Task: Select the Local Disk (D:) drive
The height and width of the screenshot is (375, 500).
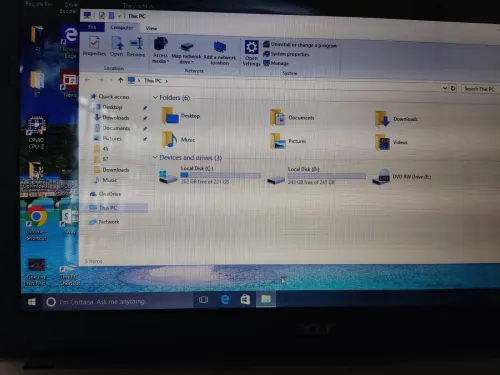Action: 317,176
